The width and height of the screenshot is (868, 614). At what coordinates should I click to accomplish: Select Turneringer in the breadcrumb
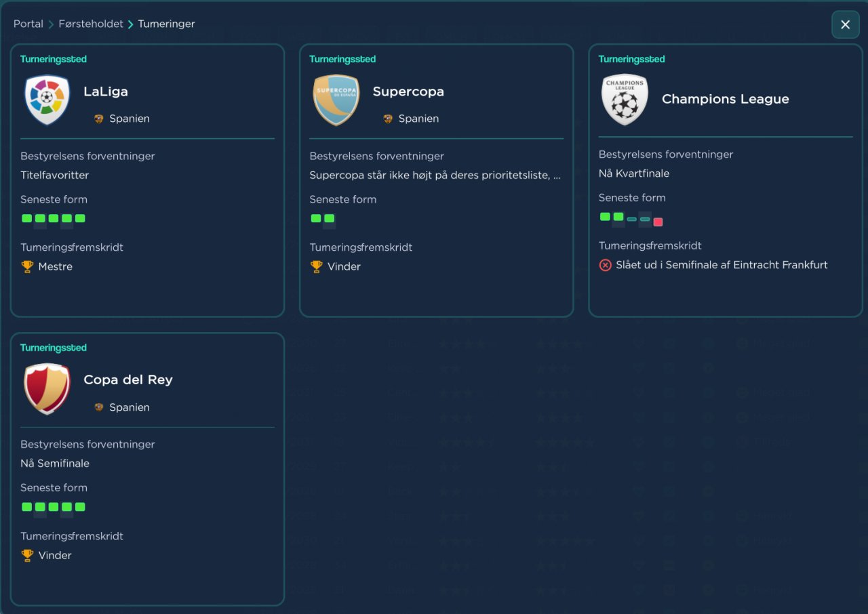tap(166, 24)
